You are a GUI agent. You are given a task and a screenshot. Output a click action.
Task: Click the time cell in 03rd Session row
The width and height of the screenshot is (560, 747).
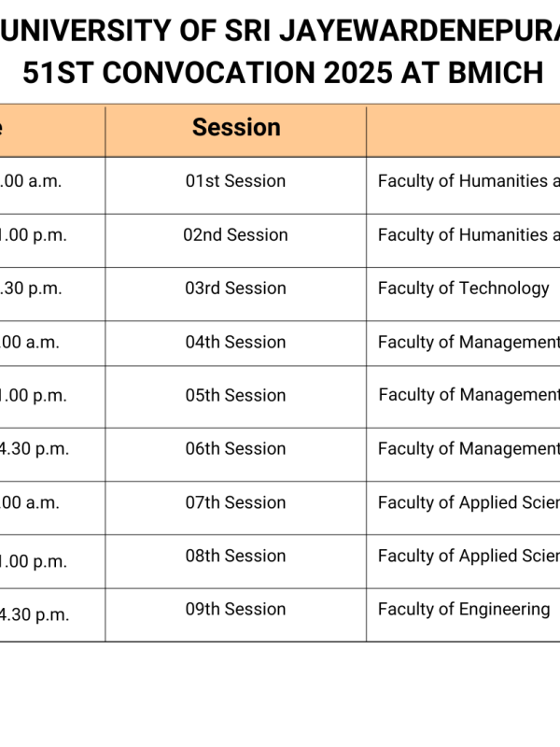point(33,289)
